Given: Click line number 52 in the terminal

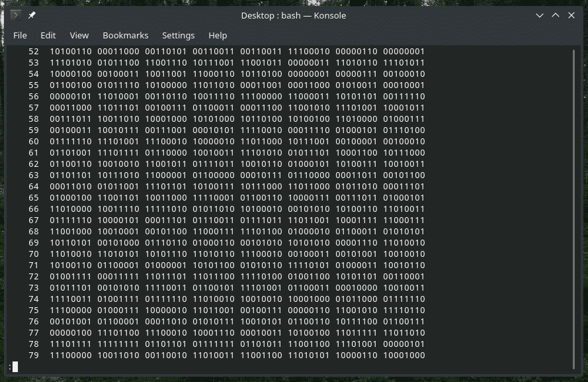Looking at the screenshot, I should click(x=34, y=52).
